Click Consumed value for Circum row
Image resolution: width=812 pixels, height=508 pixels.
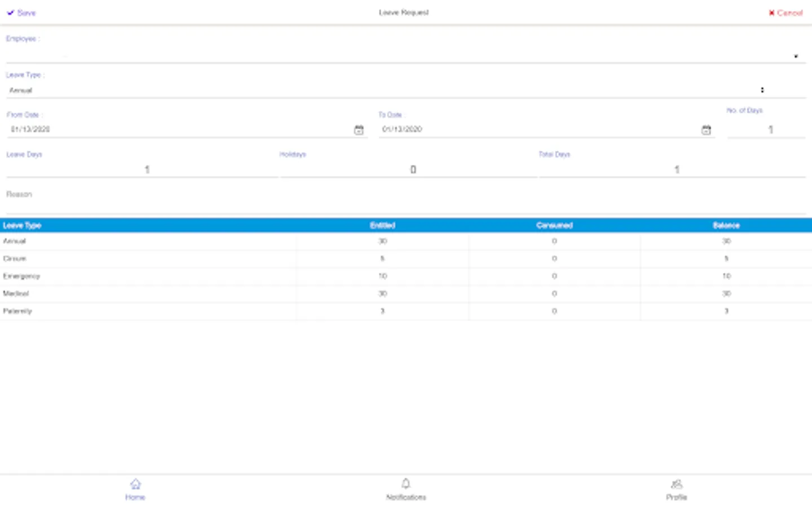point(554,259)
